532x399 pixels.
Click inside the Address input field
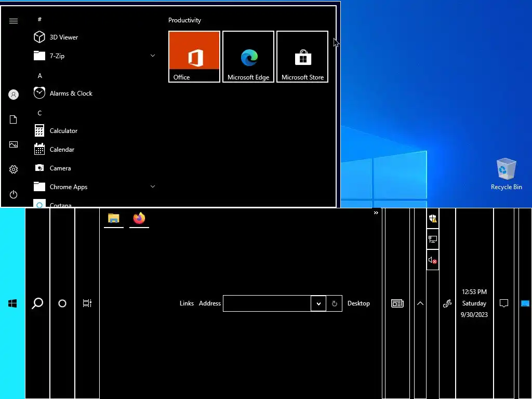tap(267, 303)
